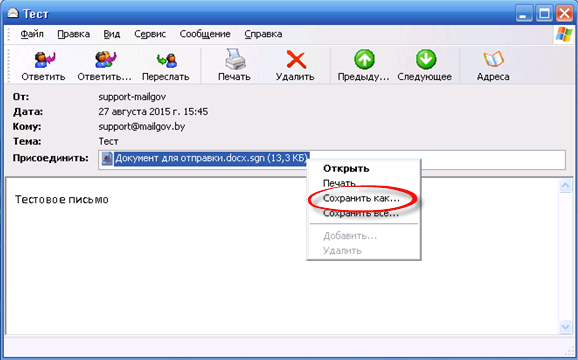Click the Reply All (Ответить…) toolbar icon
This screenshot has height=360, width=578.
104,60
